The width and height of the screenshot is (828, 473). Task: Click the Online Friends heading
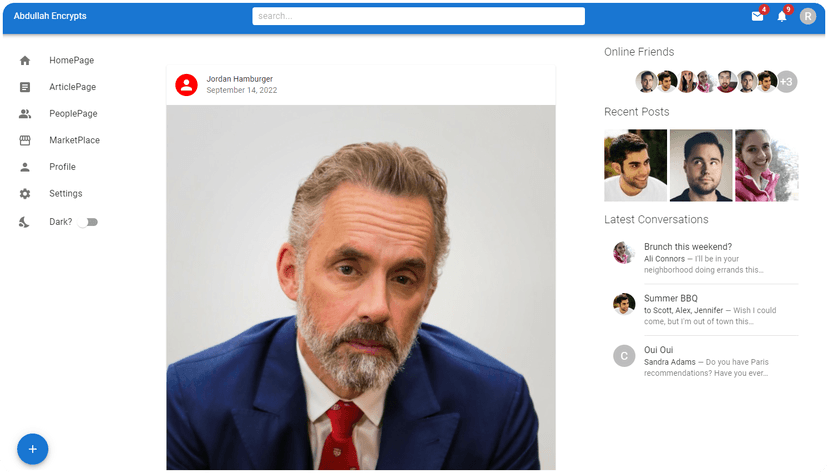tap(639, 52)
